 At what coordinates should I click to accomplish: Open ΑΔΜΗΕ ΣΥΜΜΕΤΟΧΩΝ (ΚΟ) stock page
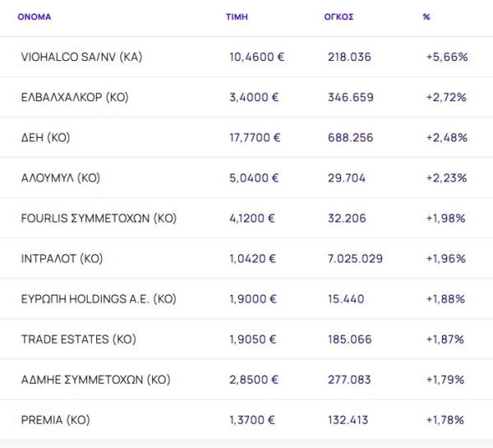tap(95, 380)
